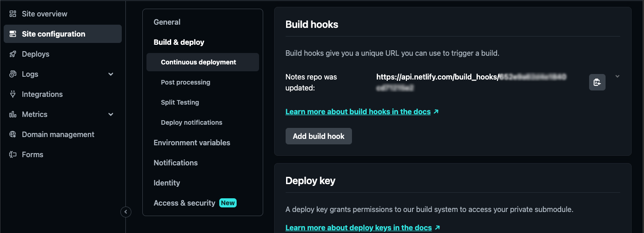Image resolution: width=644 pixels, height=233 pixels.
Task: Open Notifications settings section
Action: coord(176,163)
